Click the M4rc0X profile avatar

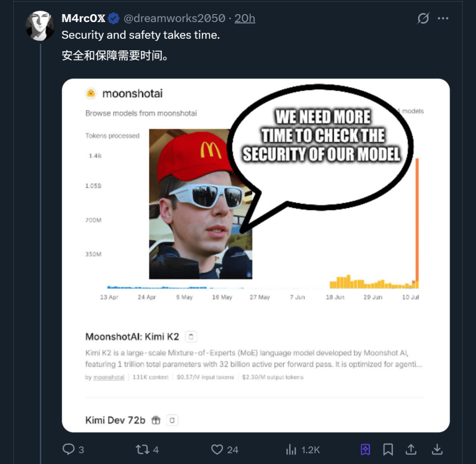click(x=40, y=26)
